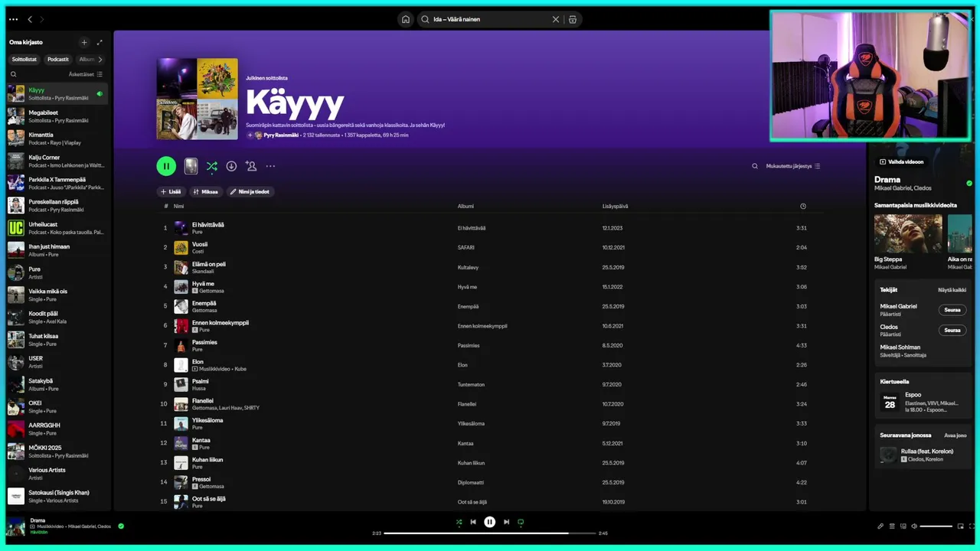Filter library by Albumit chip
Image resolution: width=980 pixels, height=551 pixels.
coord(87,59)
